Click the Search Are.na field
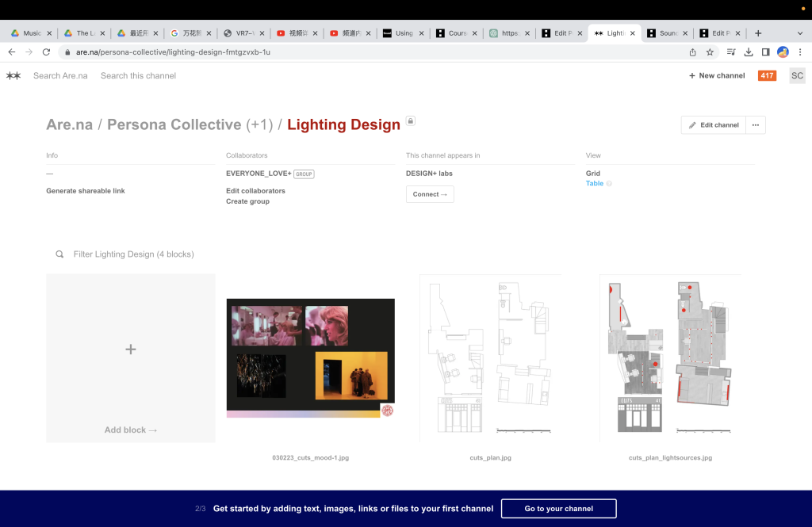The width and height of the screenshot is (812, 527). tap(60, 75)
